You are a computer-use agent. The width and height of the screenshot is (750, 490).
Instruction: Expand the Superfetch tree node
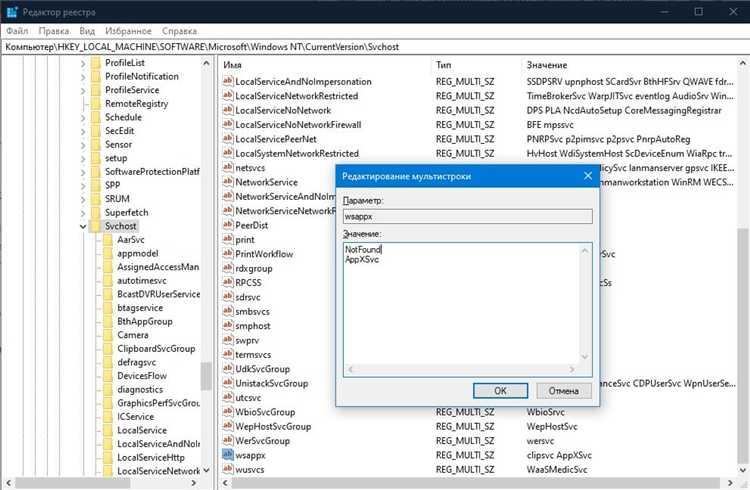[83, 212]
